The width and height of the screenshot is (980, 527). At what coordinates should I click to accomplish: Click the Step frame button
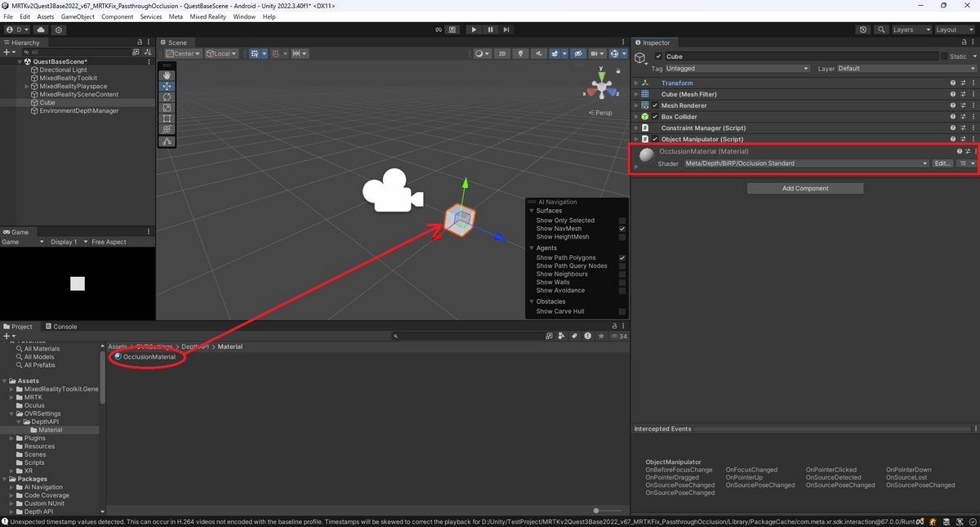(506, 29)
